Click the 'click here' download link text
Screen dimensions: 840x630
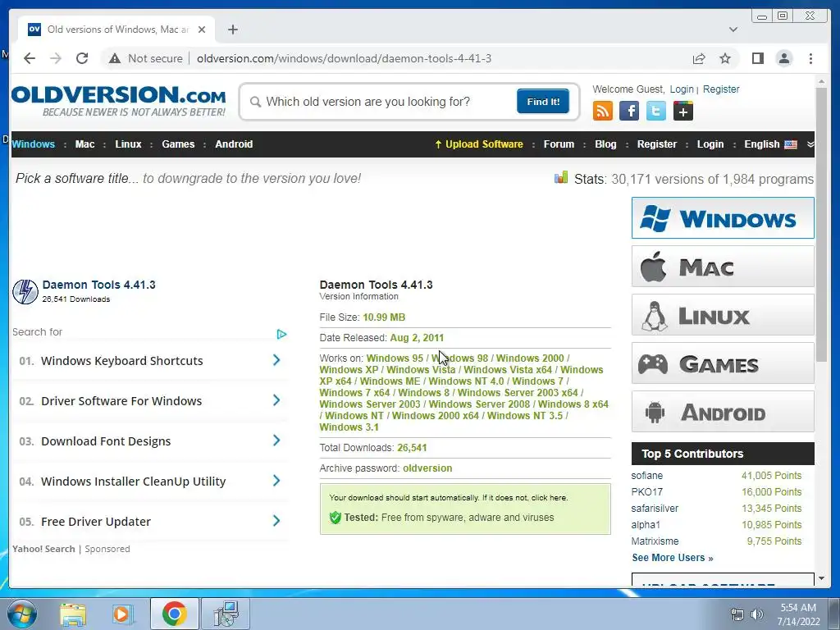549,498
